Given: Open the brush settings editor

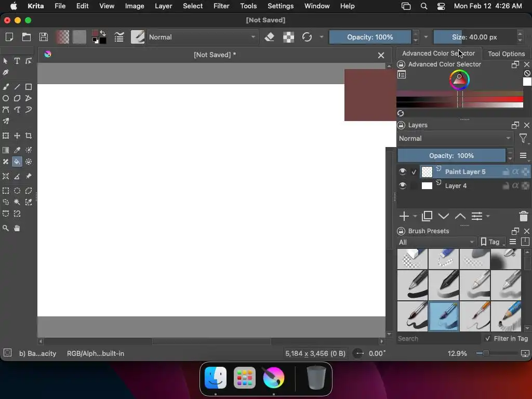Looking at the screenshot, I should [119, 37].
